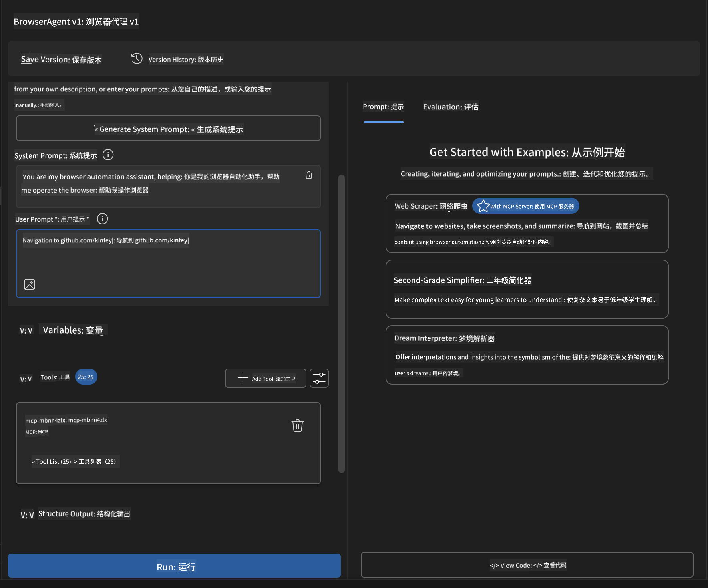This screenshot has height=588, width=708.
Task: Open Version History label
Action: coord(186,59)
